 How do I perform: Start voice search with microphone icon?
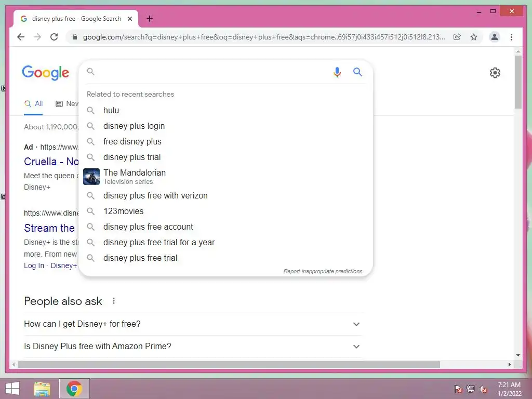coord(337,72)
